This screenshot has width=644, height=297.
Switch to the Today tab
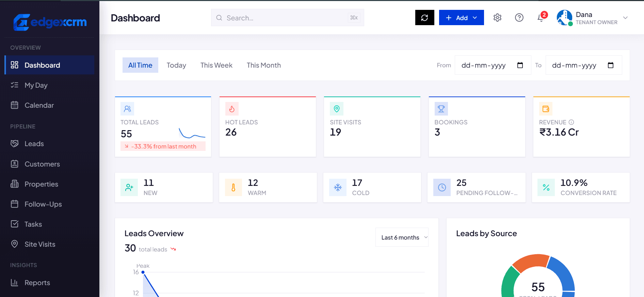176,65
